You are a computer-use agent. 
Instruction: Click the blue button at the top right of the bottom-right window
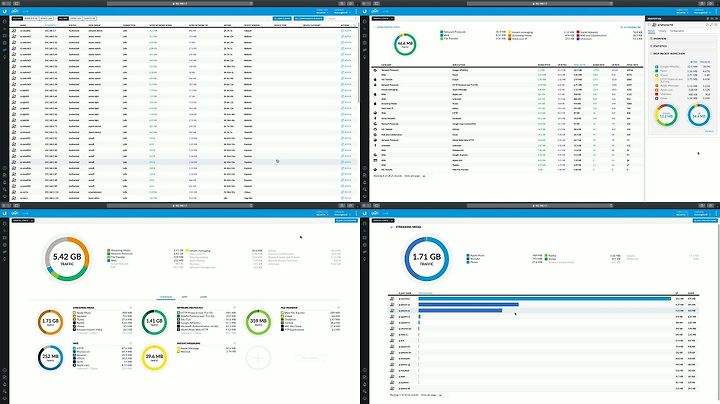705,220
